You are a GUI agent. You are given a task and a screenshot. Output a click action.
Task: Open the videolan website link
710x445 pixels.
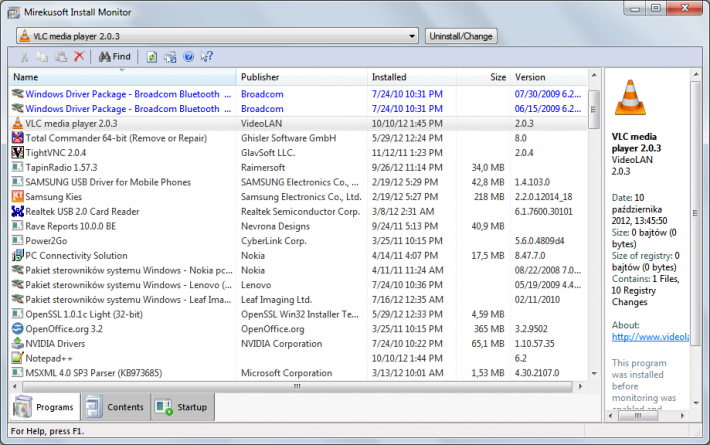coord(650,337)
